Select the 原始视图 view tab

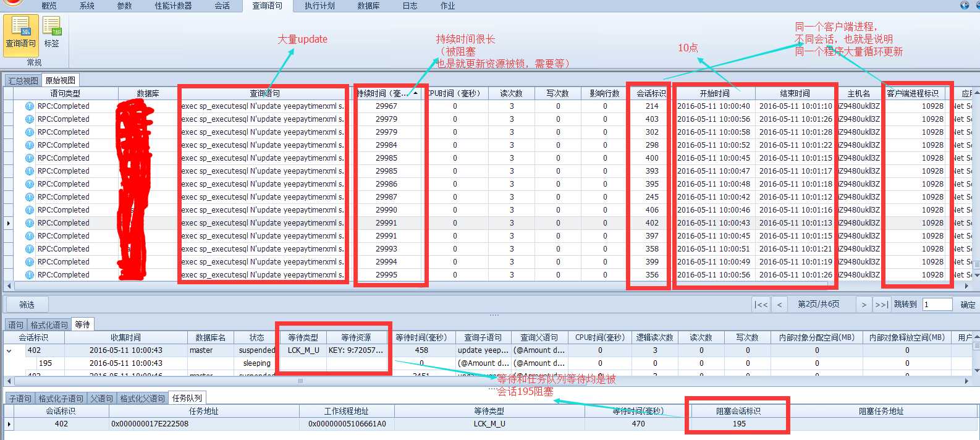[60, 80]
